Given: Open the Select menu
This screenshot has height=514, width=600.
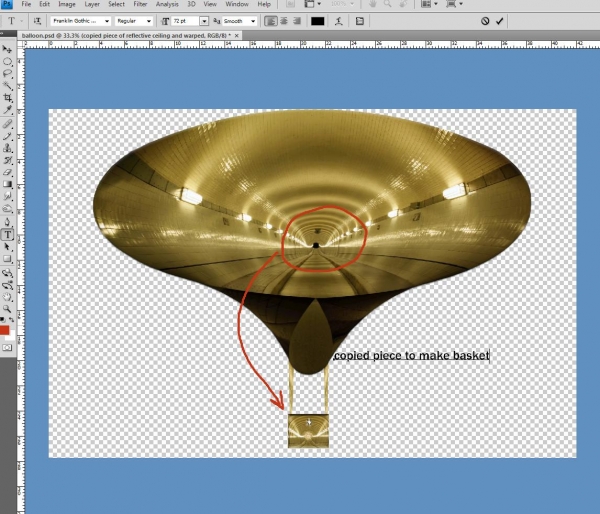Looking at the screenshot, I should (x=116, y=4).
